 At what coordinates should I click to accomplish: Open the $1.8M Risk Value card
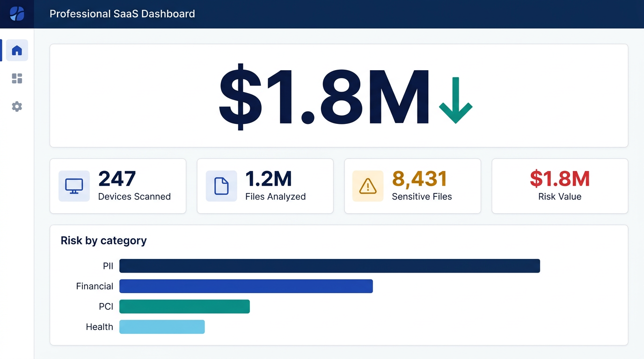click(560, 186)
